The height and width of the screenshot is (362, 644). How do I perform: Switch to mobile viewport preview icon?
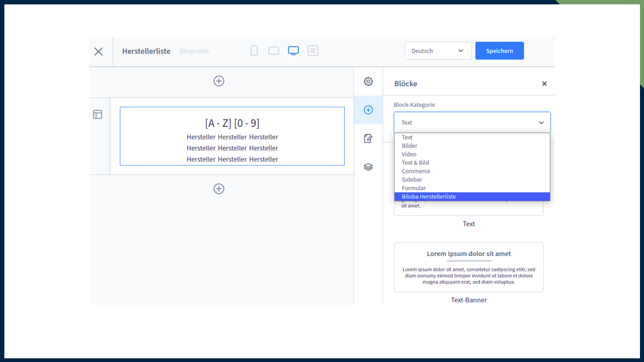(x=254, y=51)
